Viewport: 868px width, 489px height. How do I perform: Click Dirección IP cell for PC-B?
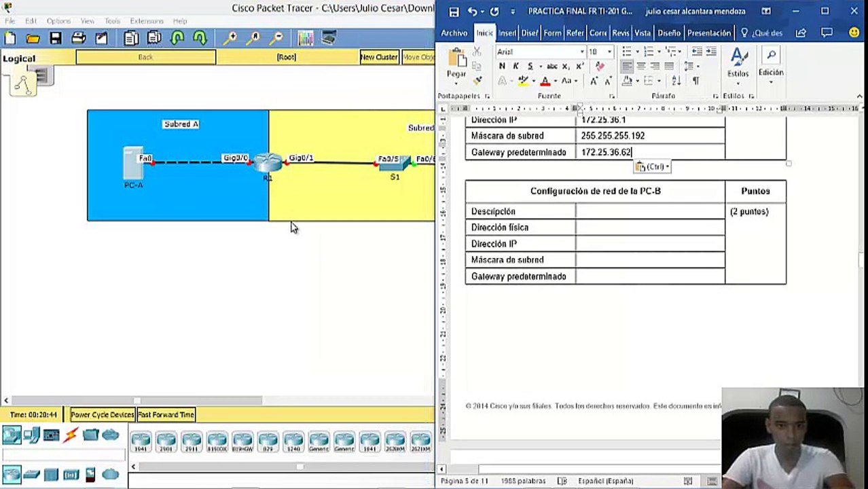point(650,244)
